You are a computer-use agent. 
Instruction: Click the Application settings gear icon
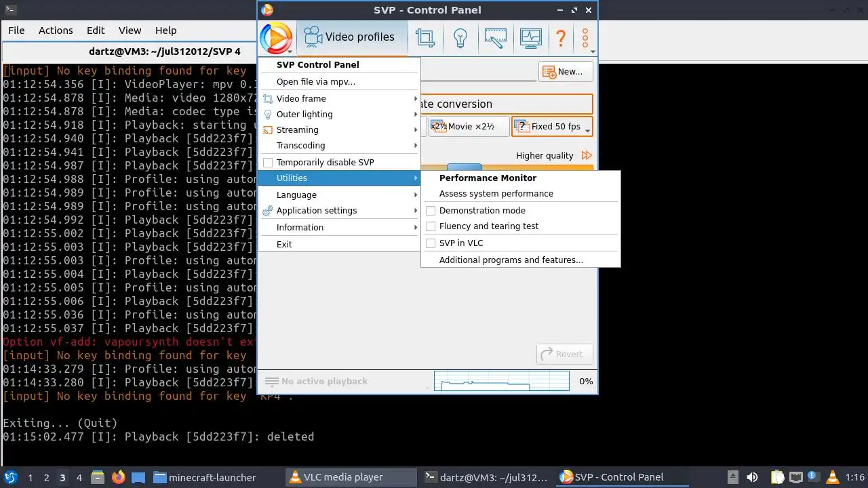click(268, 211)
